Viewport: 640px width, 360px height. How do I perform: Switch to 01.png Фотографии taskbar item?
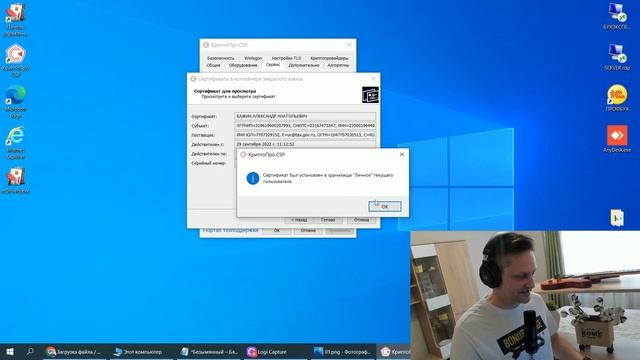coord(342,352)
